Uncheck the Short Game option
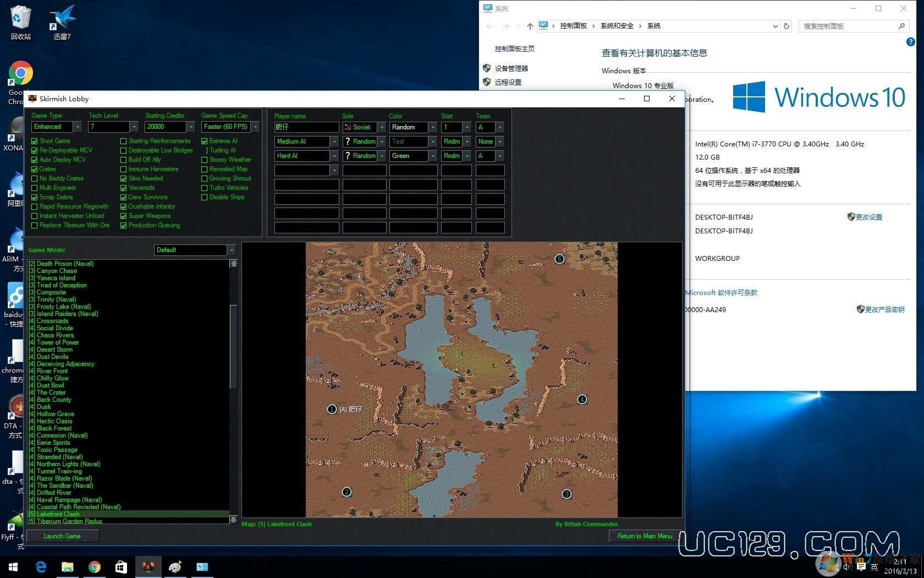 click(x=35, y=141)
